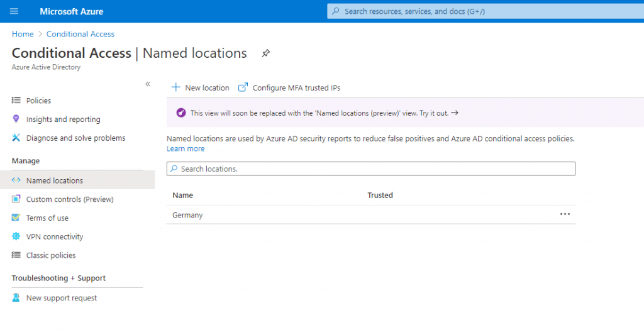Open VPN connectivity
644x335 pixels.
pyautogui.click(x=55, y=236)
